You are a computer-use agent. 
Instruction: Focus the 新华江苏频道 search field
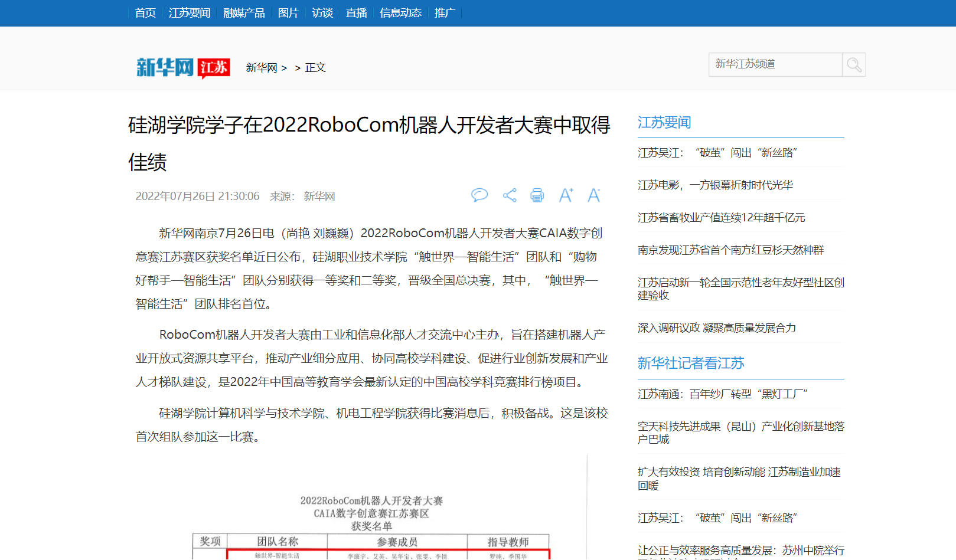pos(775,64)
